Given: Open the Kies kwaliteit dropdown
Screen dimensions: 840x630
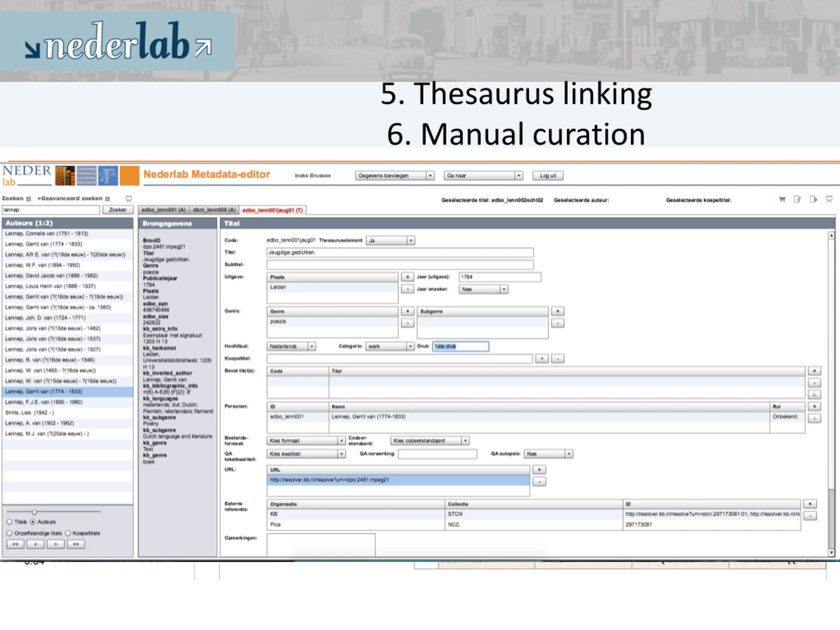Looking at the screenshot, I should pyautogui.click(x=306, y=454).
